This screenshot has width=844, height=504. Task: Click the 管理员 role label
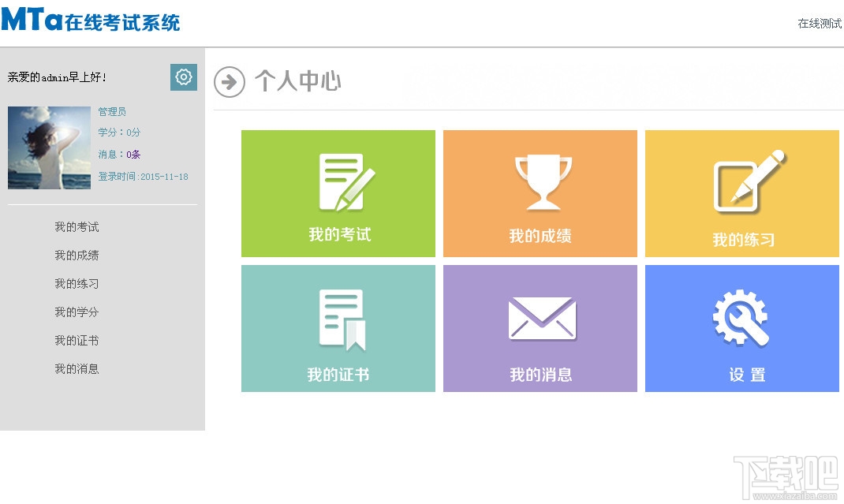112,111
